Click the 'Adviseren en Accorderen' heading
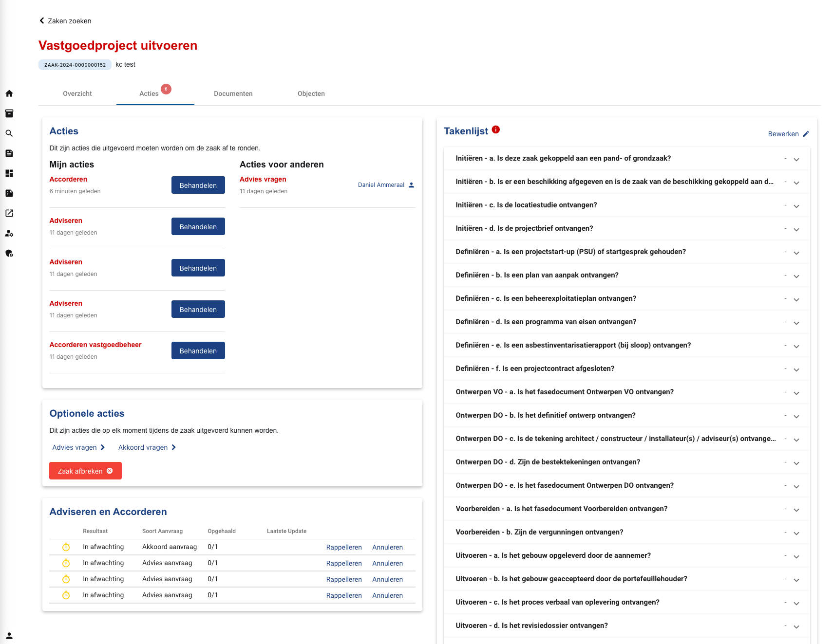Viewport: 833px width, 644px height. (108, 512)
